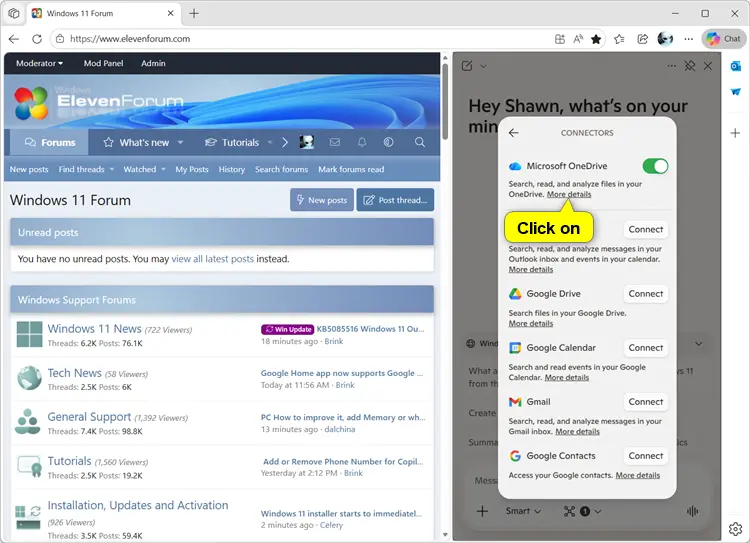The height and width of the screenshot is (543, 750).
Task: Open More details under Outlook description
Action: click(x=530, y=269)
